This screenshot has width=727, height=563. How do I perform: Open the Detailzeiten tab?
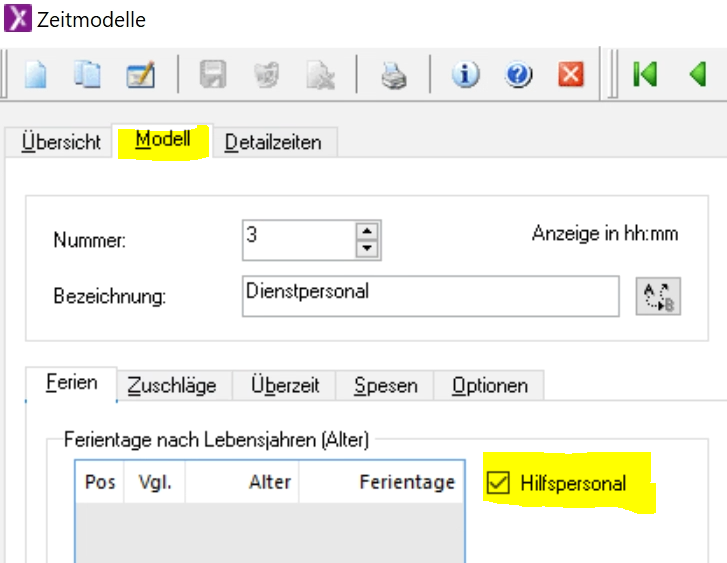[273, 142]
